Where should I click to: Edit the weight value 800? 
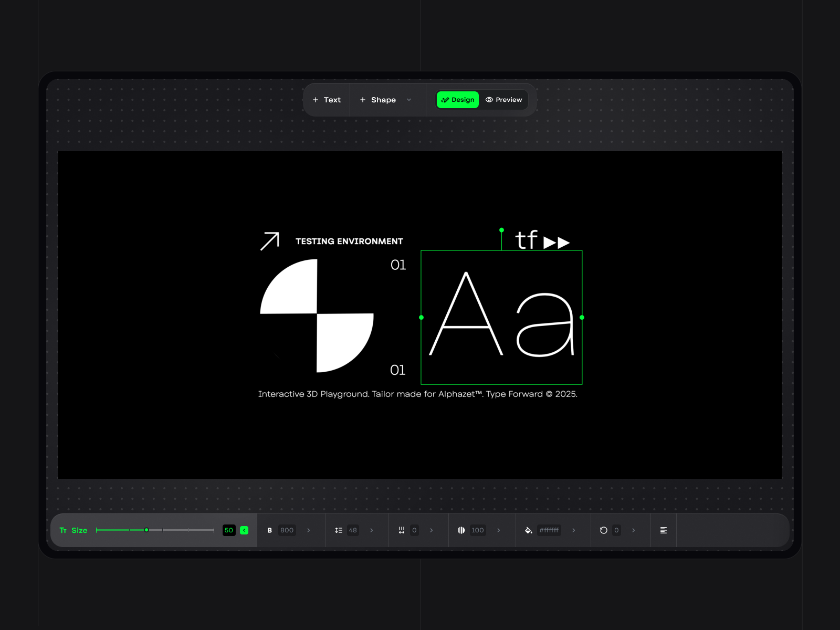point(287,530)
